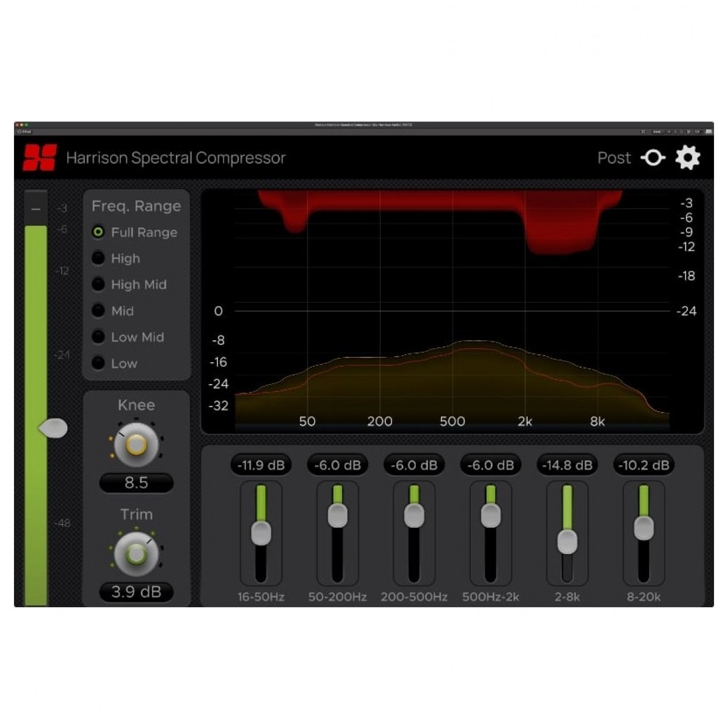The height and width of the screenshot is (728, 728).
Task: Click the 16-50Hz band slider handle
Action: 261,533
